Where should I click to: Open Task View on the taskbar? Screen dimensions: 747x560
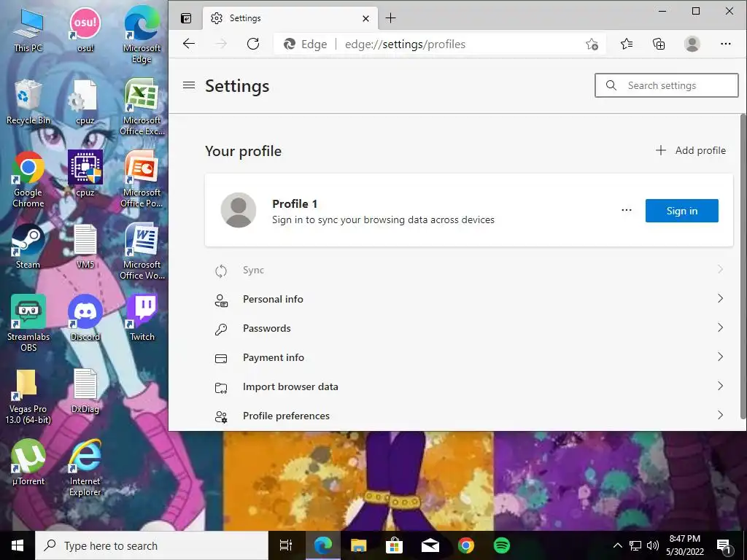[286, 545]
